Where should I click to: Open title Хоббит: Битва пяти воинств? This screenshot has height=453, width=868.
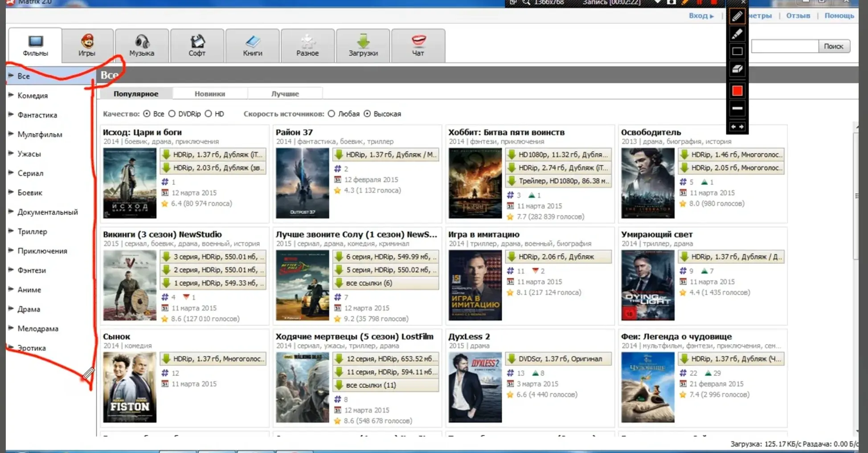pos(506,132)
